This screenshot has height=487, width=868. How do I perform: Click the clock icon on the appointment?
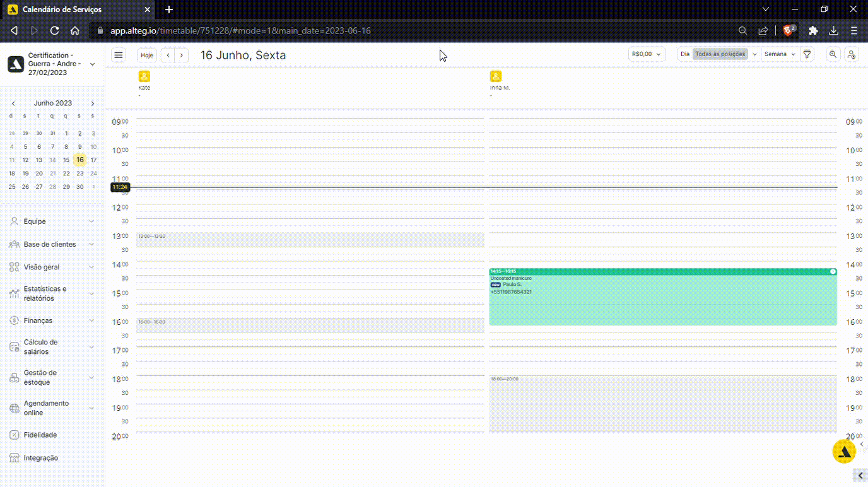833,271
